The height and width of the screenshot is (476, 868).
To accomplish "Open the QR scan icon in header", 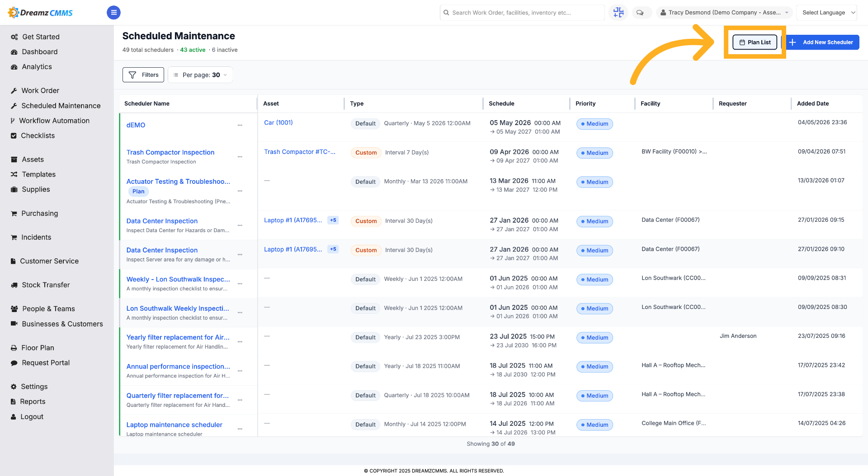I will 618,13.
